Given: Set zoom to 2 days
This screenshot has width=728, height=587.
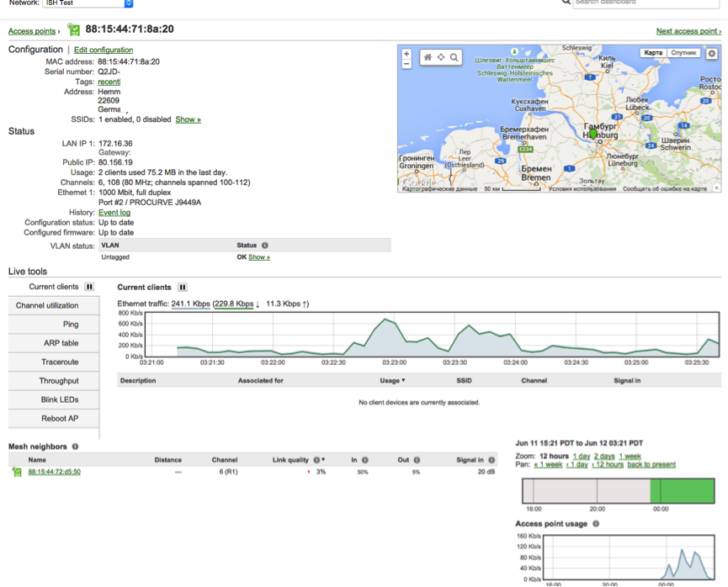Looking at the screenshot, I should tap(604, 456).
